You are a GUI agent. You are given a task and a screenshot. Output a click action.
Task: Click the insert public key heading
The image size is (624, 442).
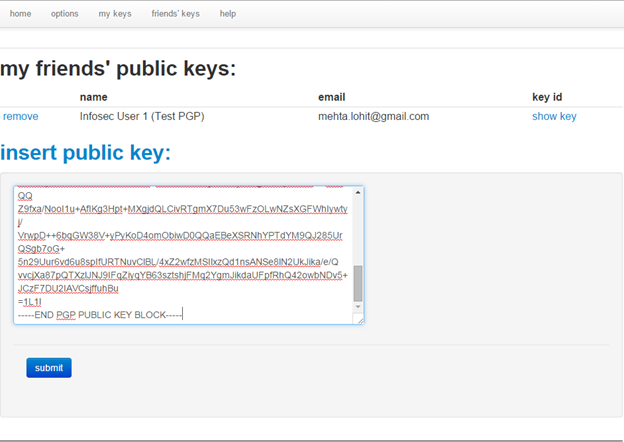(x=86, y=153)
